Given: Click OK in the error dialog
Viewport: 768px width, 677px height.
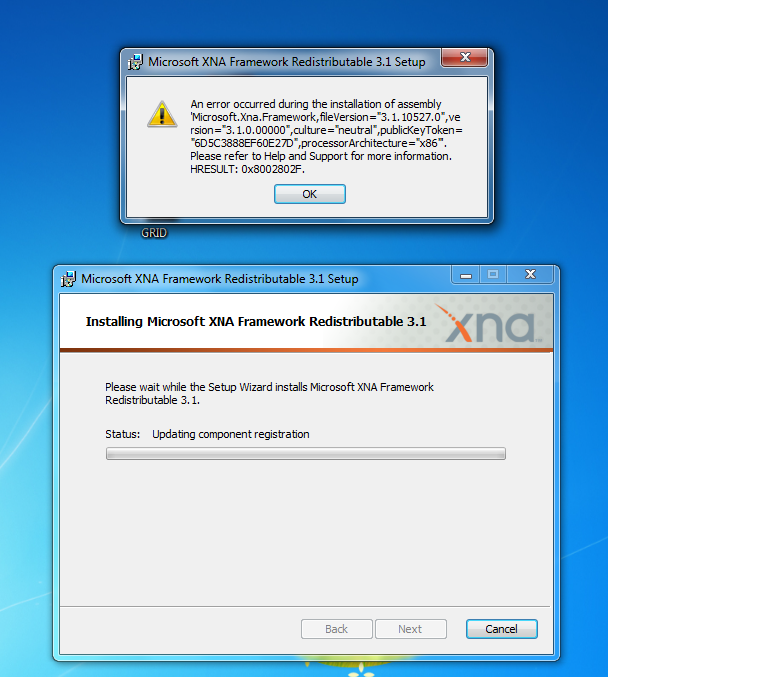Looking at the screenshot, I should [x=310, y=194].
